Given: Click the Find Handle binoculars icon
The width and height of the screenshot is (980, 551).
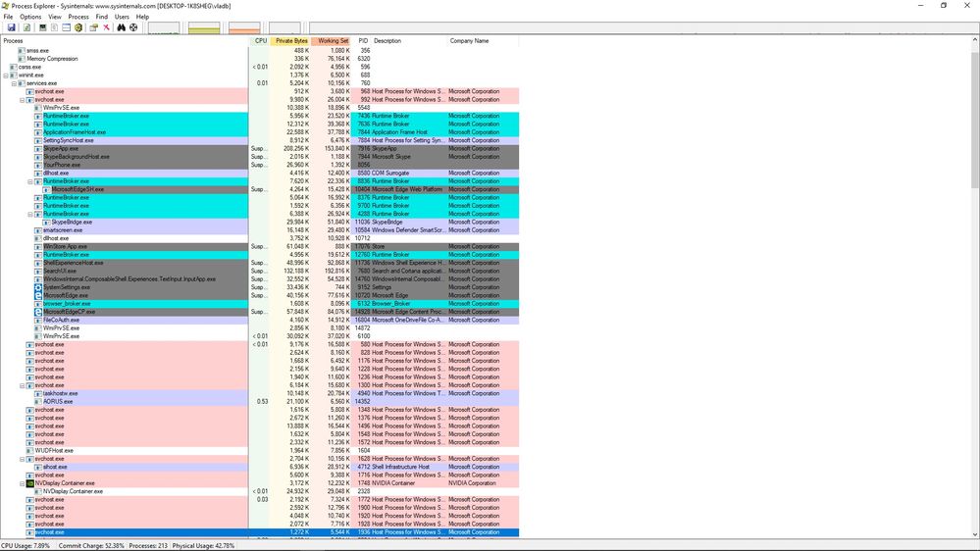Looking at the screenshot, I should coord(122,27).
